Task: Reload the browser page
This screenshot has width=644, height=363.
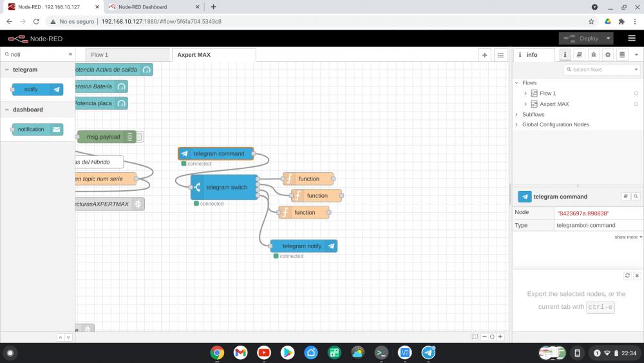Action: coord(36,21)
